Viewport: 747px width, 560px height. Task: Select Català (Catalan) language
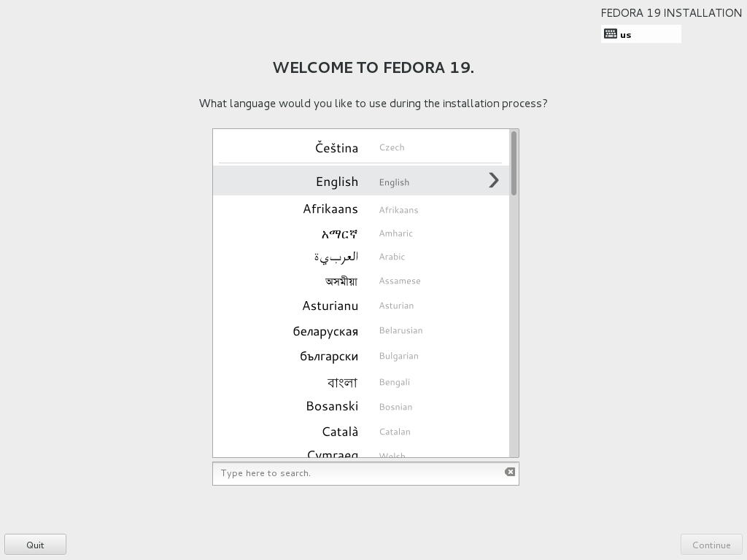click(x=361, y=432)
